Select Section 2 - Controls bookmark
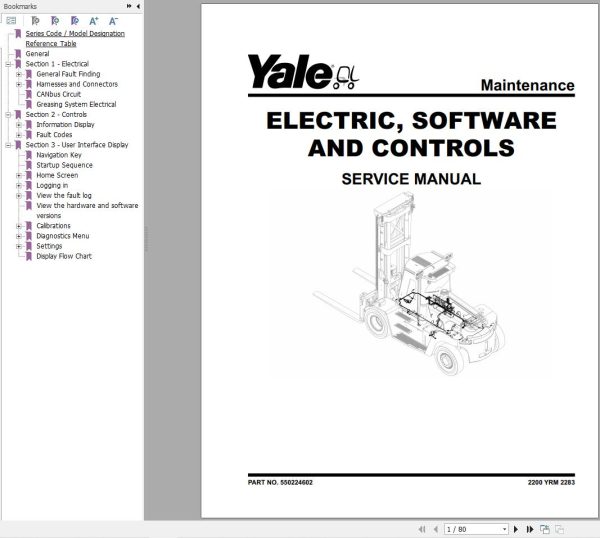The width and height of the screenshot is (600, 538). 56,114
